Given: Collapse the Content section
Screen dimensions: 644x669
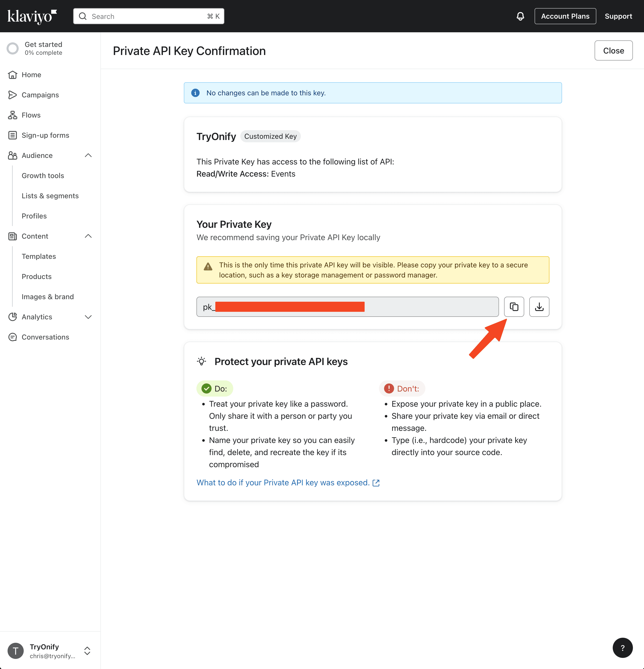Looking at the screenshot, I should coord(88,236).
